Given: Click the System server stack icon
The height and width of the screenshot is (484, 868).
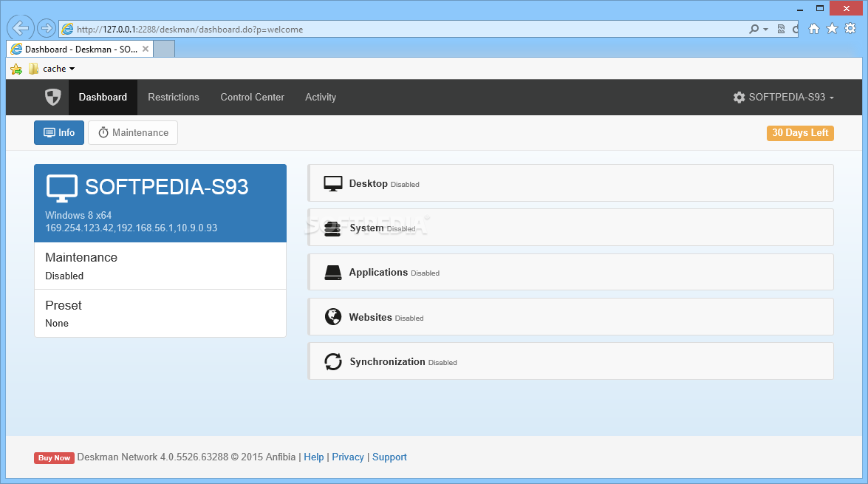Looking at the screenshot, I should [x=332, y=229].
